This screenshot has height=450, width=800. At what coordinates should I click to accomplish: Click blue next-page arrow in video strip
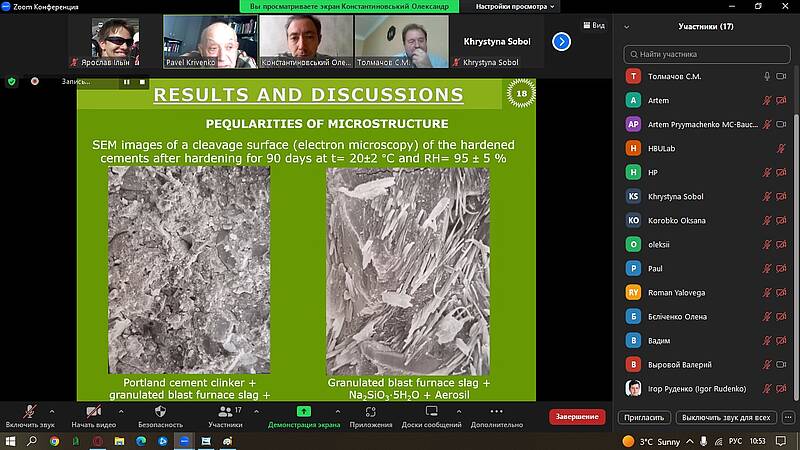[561, 42]
